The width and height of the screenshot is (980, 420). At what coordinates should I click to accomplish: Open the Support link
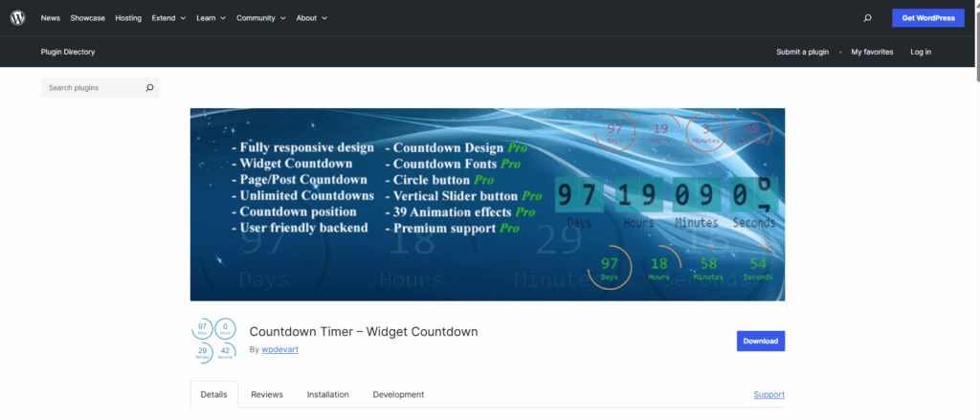point(768,395)
